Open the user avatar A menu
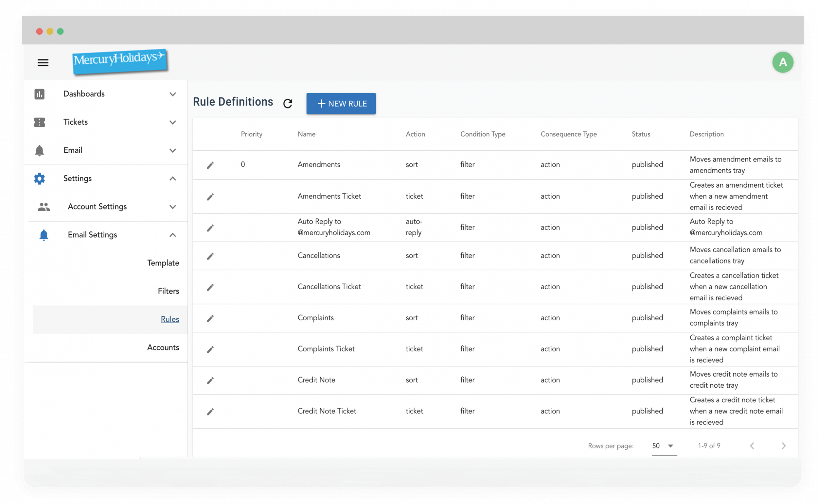Image resolution: width=818 pixels, height=504 pixels. (782, 62)
